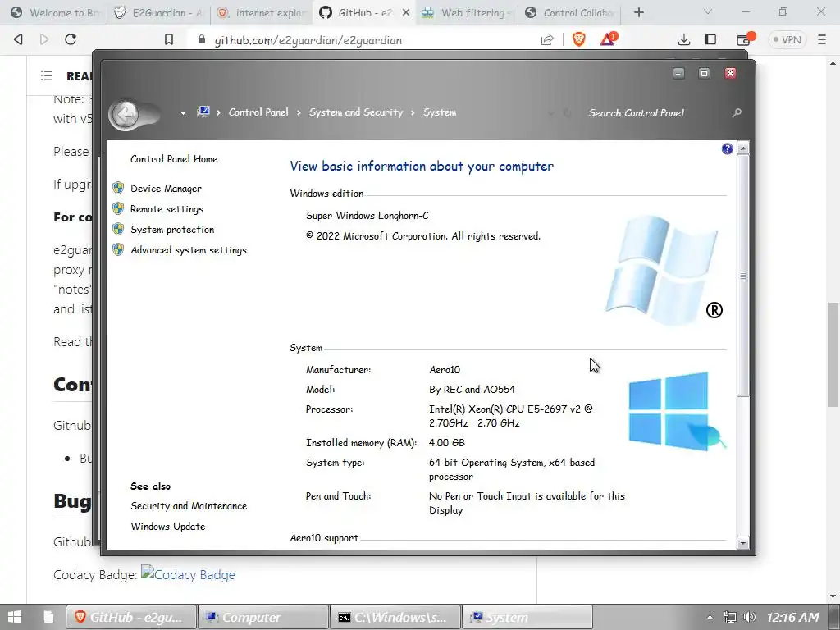
Task: Switch to GitHub taskbar button
Action: [x=130, y=617]
